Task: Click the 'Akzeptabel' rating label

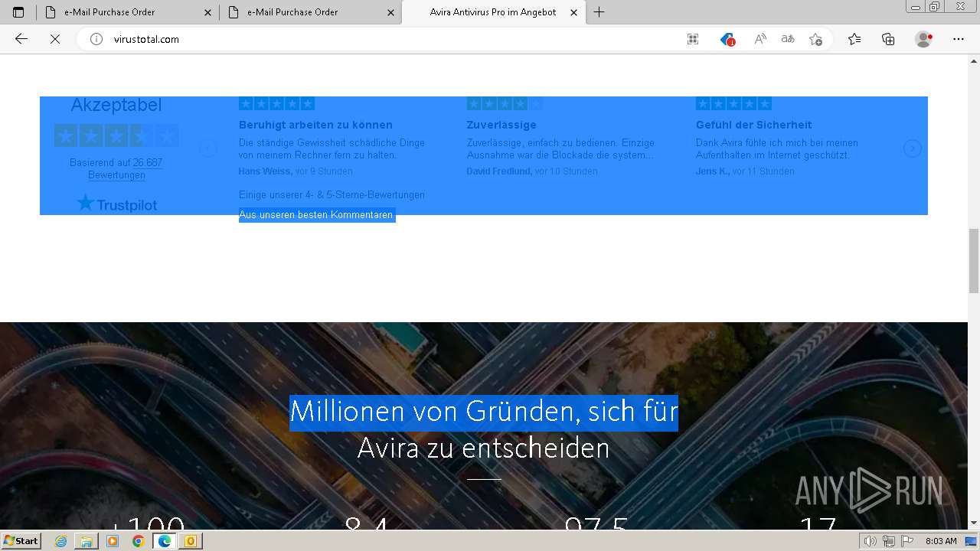Action: [x=116, y=105]
